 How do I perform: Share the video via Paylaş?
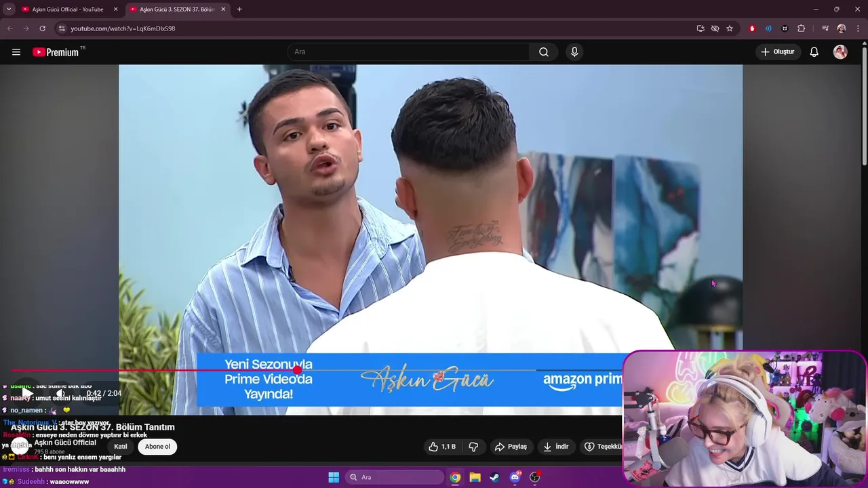tap(511, 447)
